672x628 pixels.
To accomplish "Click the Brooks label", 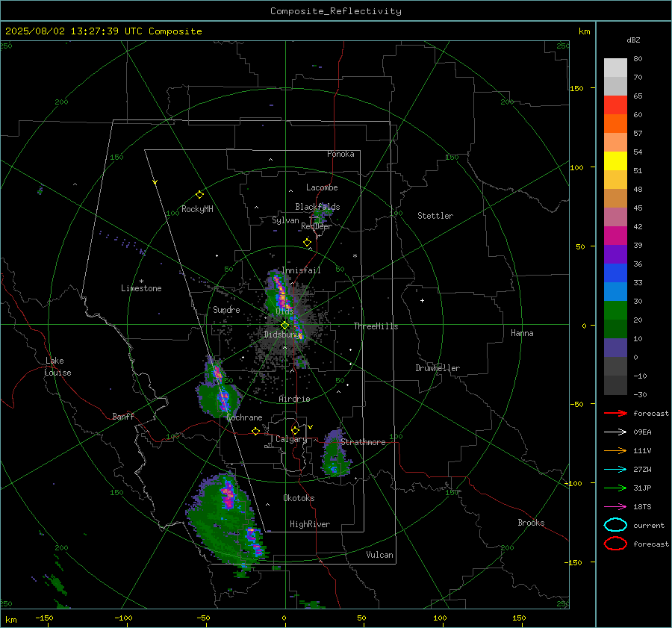I will tap(531, 523).
